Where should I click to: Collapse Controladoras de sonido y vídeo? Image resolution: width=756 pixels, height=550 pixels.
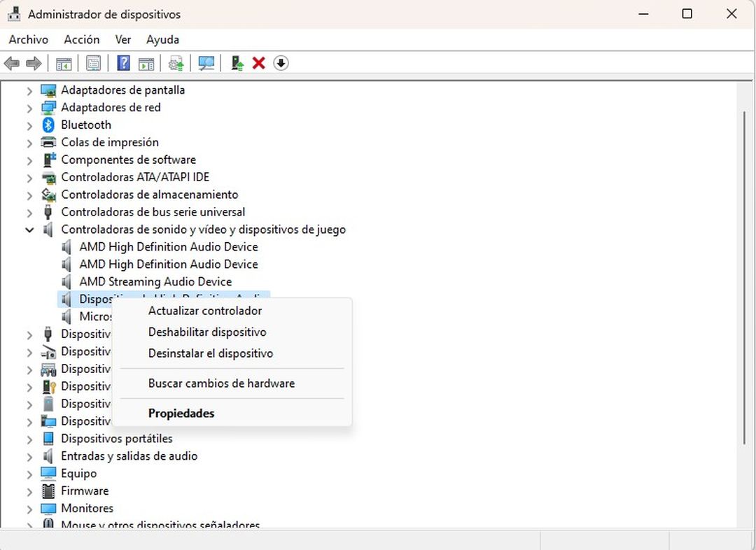click(29, 230)
